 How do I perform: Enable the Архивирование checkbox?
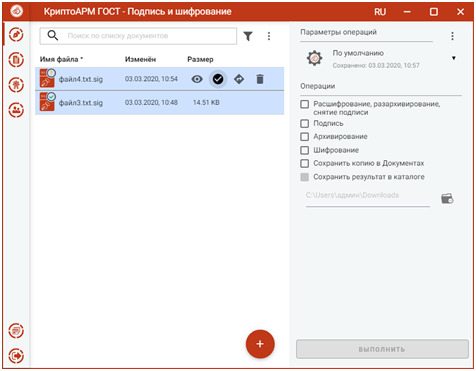304,137
